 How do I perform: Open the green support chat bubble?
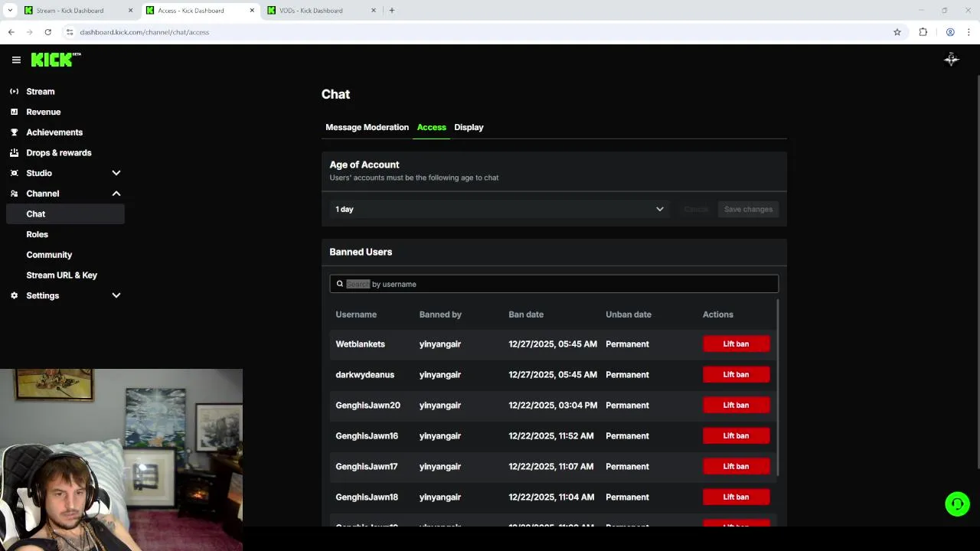pos(957,504)
